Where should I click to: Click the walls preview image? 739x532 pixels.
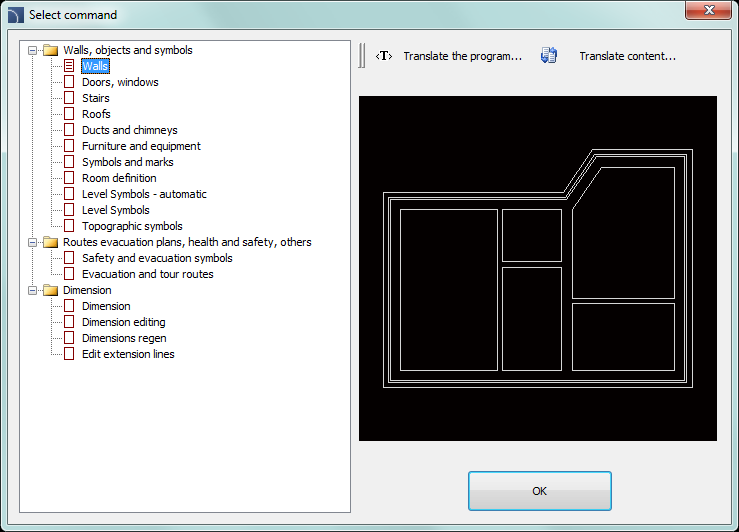[x=538, y=269]
